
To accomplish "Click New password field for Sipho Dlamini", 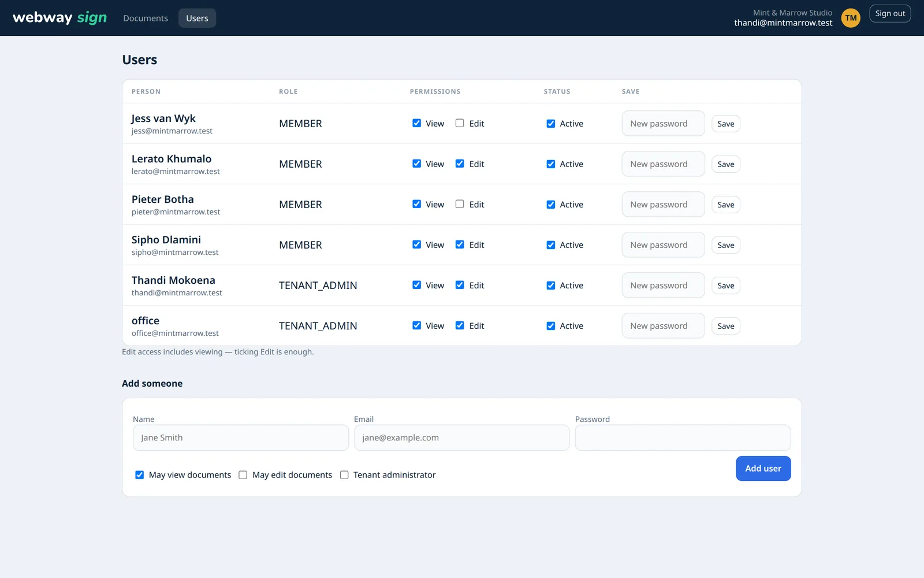I will click(663, 245).
